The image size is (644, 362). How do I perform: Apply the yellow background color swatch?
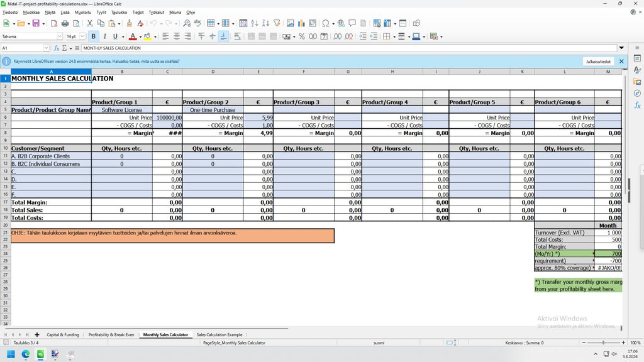click(147, 36)
